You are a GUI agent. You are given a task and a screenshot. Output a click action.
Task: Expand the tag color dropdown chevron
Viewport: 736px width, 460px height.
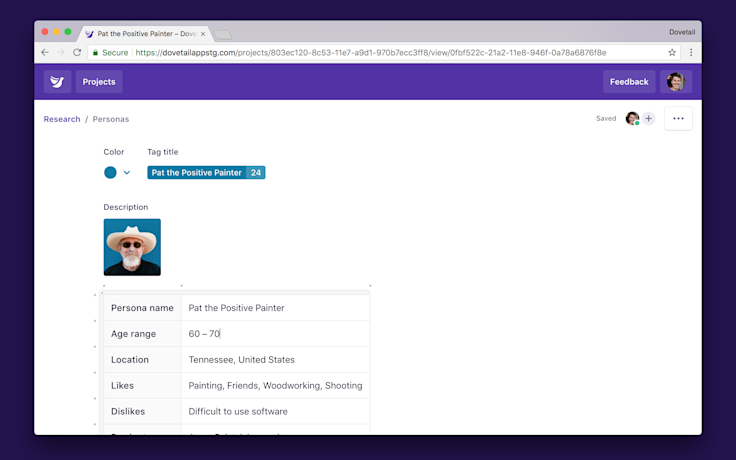127,173
